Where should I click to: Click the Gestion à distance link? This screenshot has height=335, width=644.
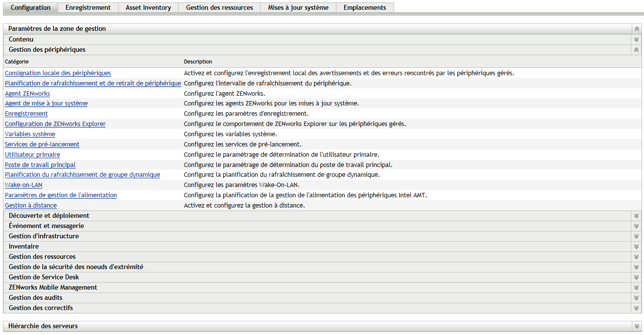(x=31, y=206)
